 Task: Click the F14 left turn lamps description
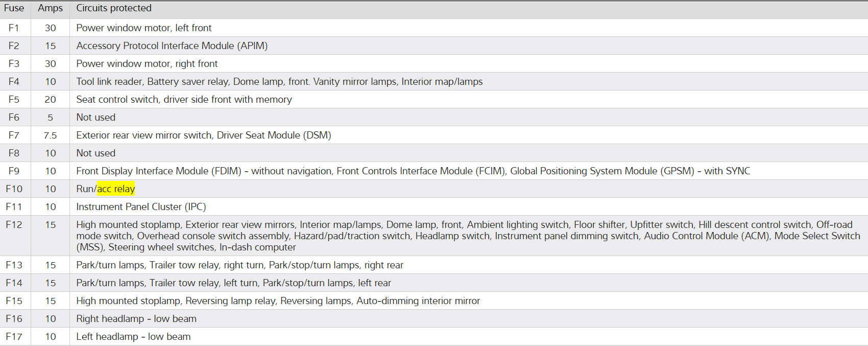click(x=233, y=283)
